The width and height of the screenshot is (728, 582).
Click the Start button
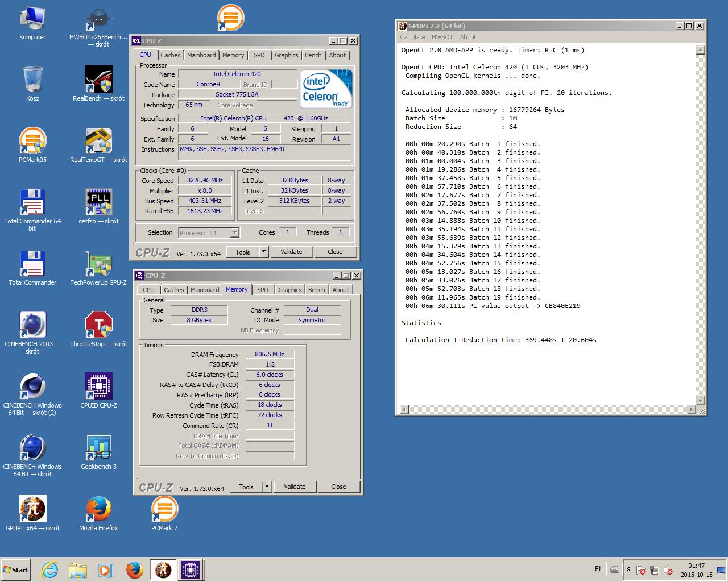pyautogui.click(x=15, y=570)
